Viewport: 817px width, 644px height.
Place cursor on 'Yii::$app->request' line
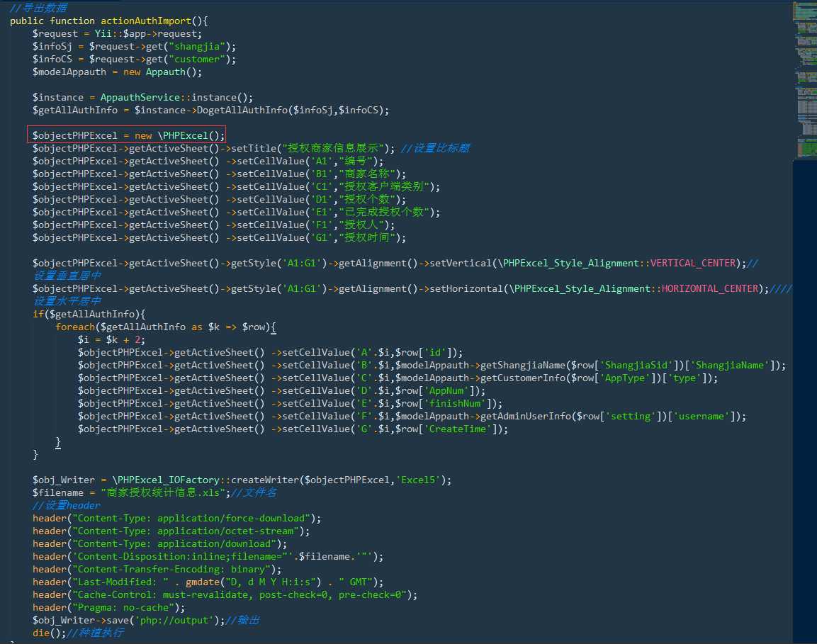coord(117,33)
